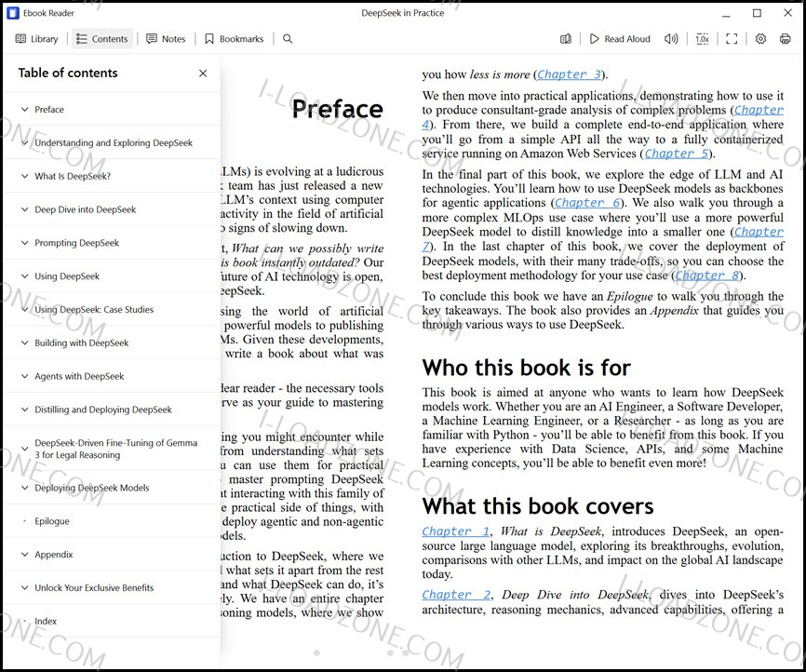Expand the Appendix chevron
The width and height of the screenshot is (806, 672).
click(x=25, y=554)
